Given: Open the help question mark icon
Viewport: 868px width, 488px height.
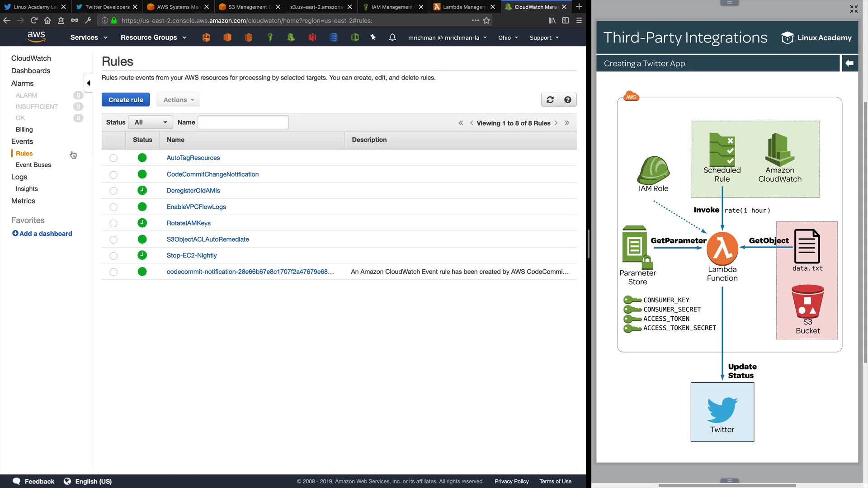Looking at the screenshot, I should click(568, 100).
